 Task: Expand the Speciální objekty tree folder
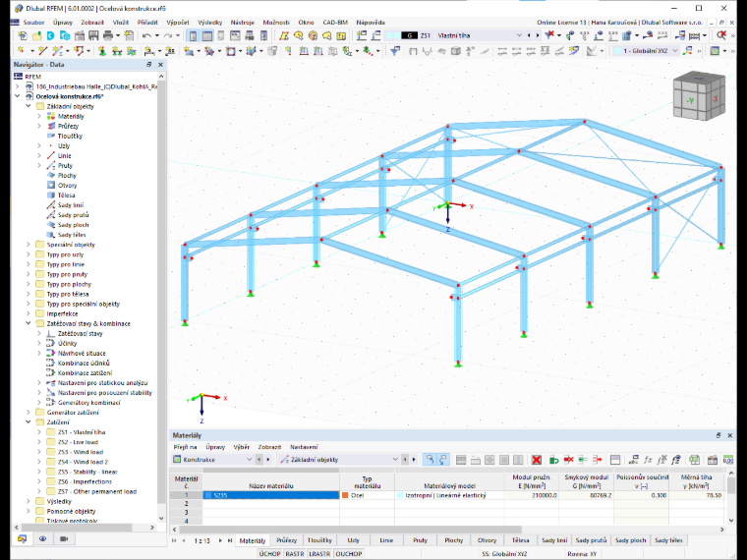(29, 245)
